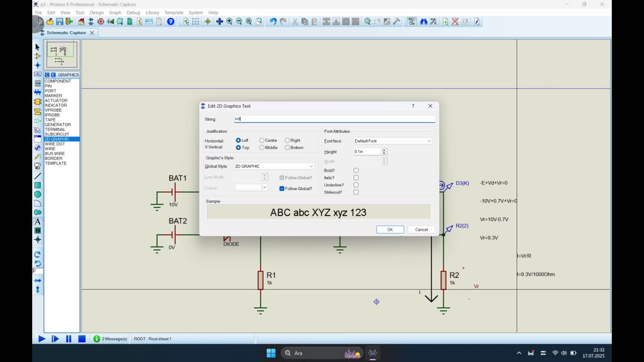Increase the font Height stepper

(384, 150)
